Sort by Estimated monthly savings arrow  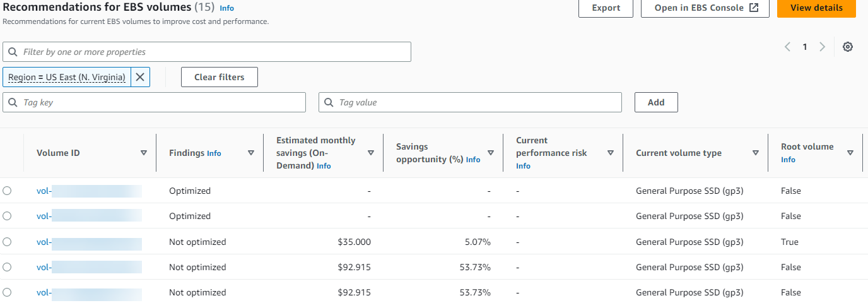pyautogui.click(x=371, y=153)
